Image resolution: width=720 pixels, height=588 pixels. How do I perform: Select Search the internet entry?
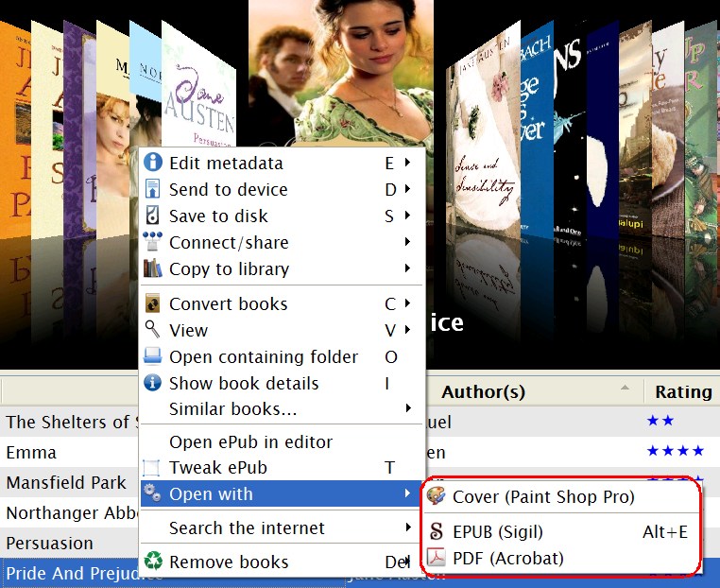(x=281, y=527)
